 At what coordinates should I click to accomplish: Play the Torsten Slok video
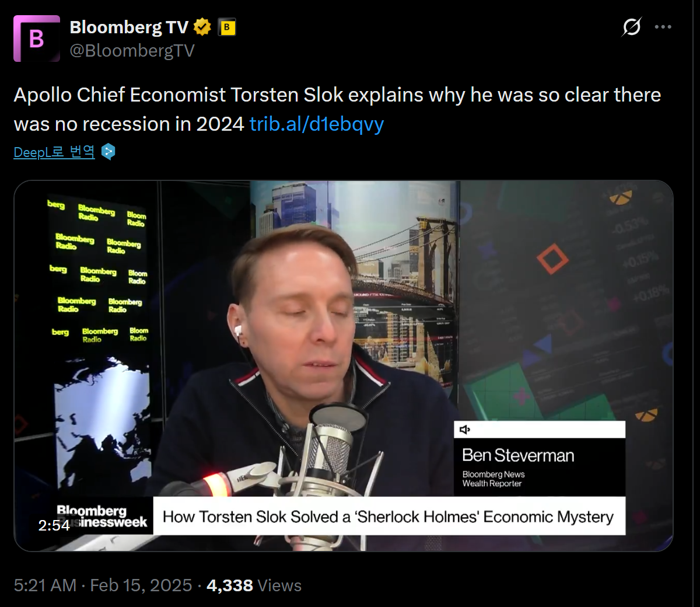[344, 366]
